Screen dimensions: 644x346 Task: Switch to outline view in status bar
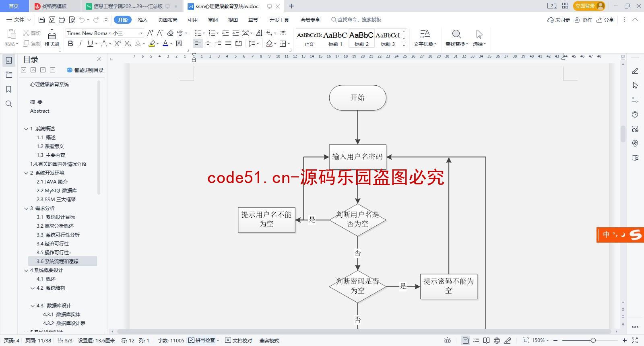pos(476,340)
